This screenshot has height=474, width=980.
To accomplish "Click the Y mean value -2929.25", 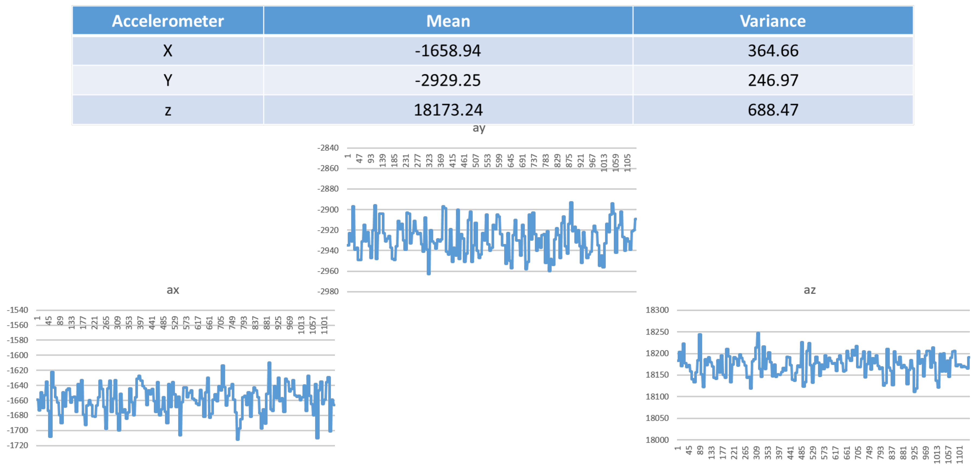I will tap(448, 80).
